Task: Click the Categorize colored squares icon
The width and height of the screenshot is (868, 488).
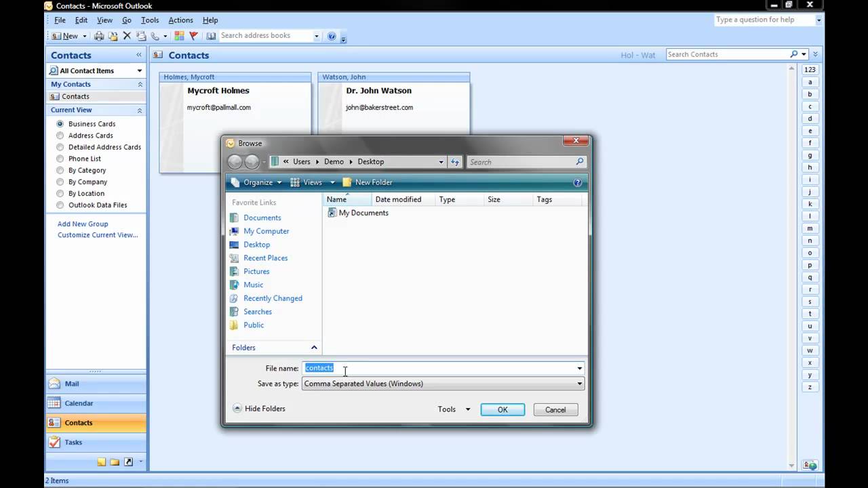Action: click(179, 36)
